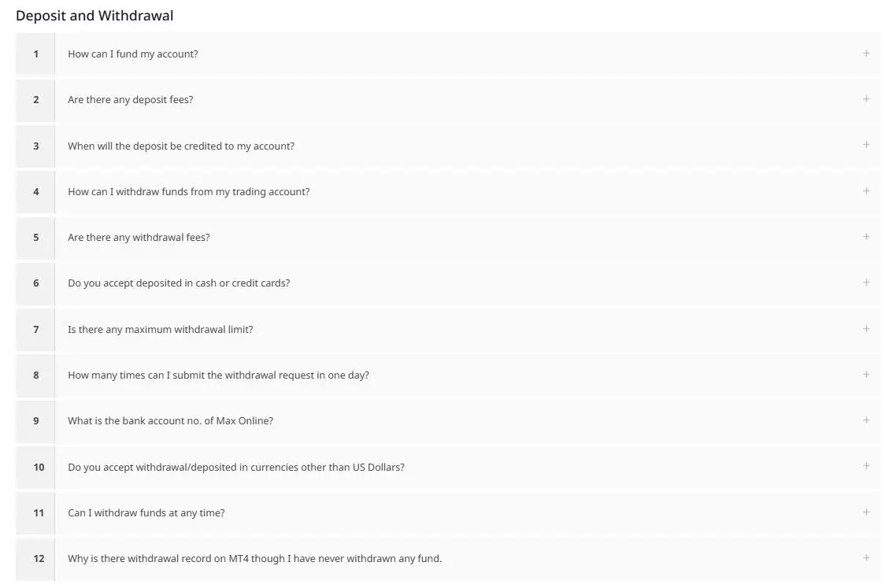885x588 pixels.
Task: Click 'Are there any withdrawal fees?' text
Action: (x=139, y=238)
